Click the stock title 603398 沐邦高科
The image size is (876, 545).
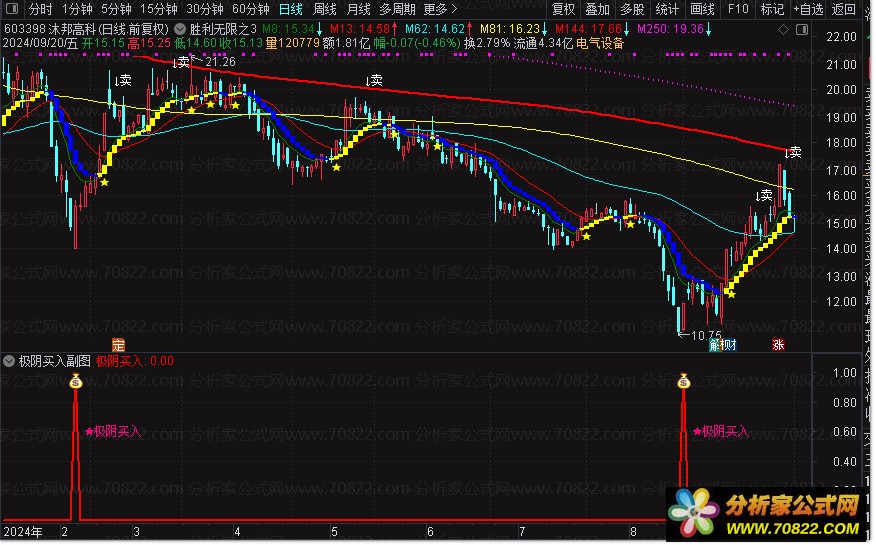click(x=49, y=29)
